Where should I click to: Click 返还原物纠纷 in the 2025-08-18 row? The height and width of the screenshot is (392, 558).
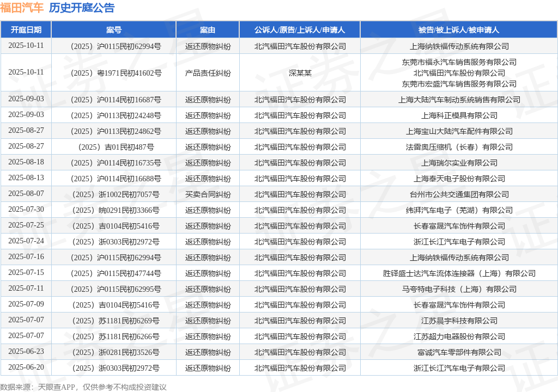point(208,163)
